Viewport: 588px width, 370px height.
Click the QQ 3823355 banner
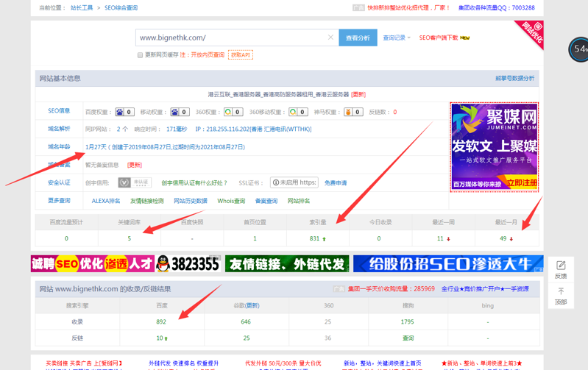tap(188, 263)
